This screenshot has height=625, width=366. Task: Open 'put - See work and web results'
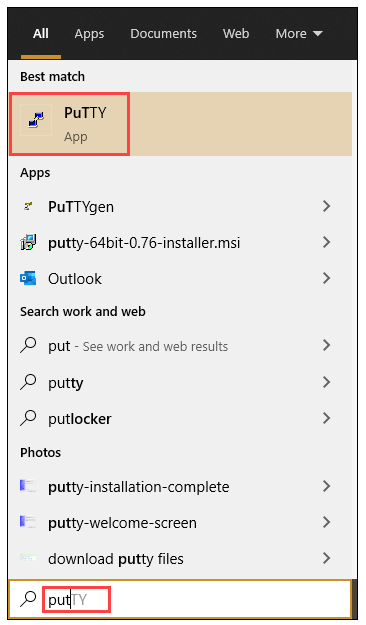[138, 346]
